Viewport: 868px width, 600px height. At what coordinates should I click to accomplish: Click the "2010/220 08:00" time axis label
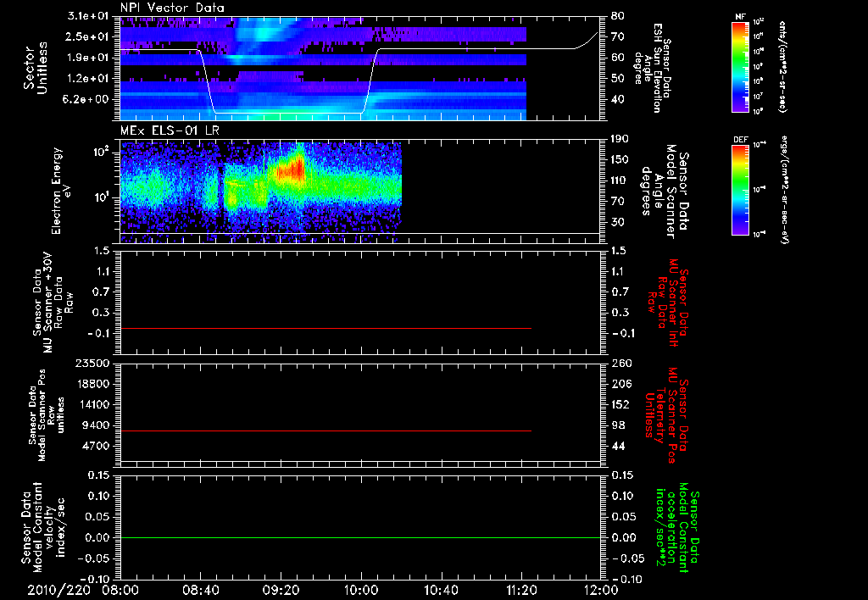click(84, 591)
